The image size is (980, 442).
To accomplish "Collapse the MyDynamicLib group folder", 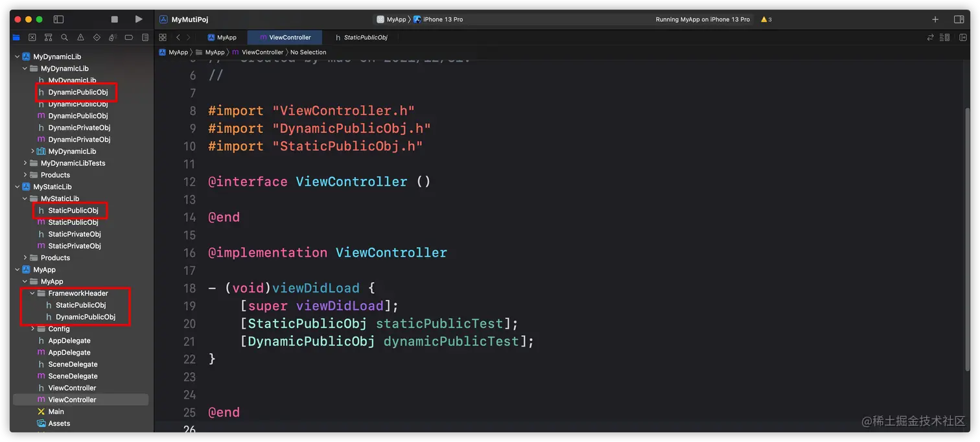I will (25, 69).
